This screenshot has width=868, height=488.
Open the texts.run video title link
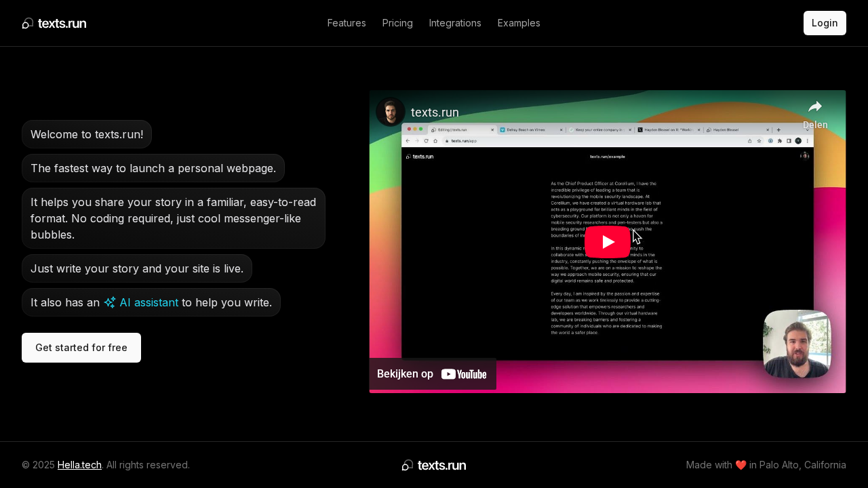435,113
